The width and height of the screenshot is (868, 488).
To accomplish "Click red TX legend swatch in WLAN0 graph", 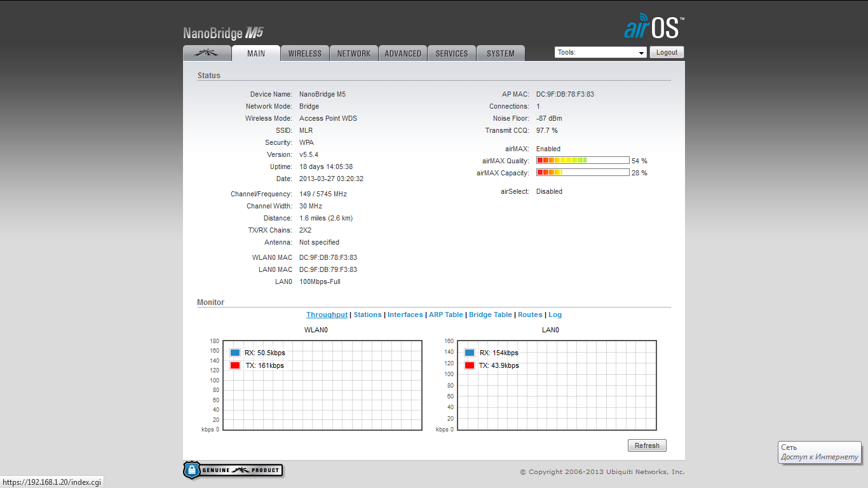I will click(x=235, y=365).
